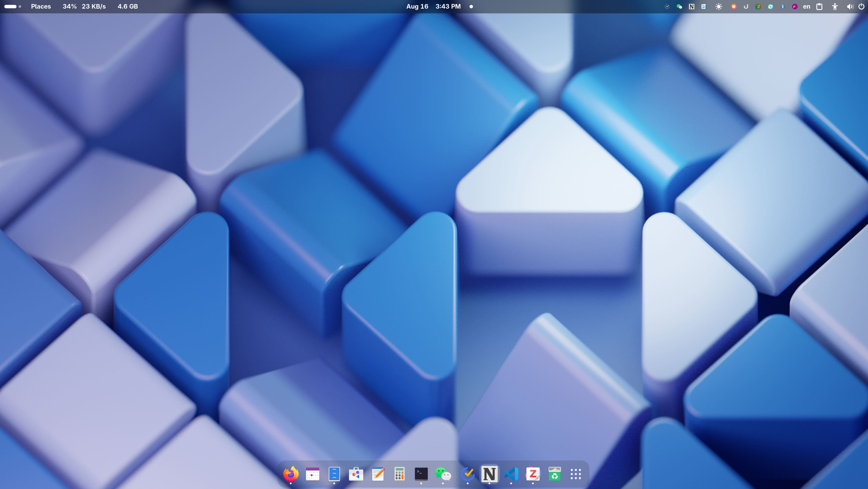Image resolution: width=868 pixels, height=489 pixels.
Task: Click the green remote-desktop tray icon
Action: 770,6
